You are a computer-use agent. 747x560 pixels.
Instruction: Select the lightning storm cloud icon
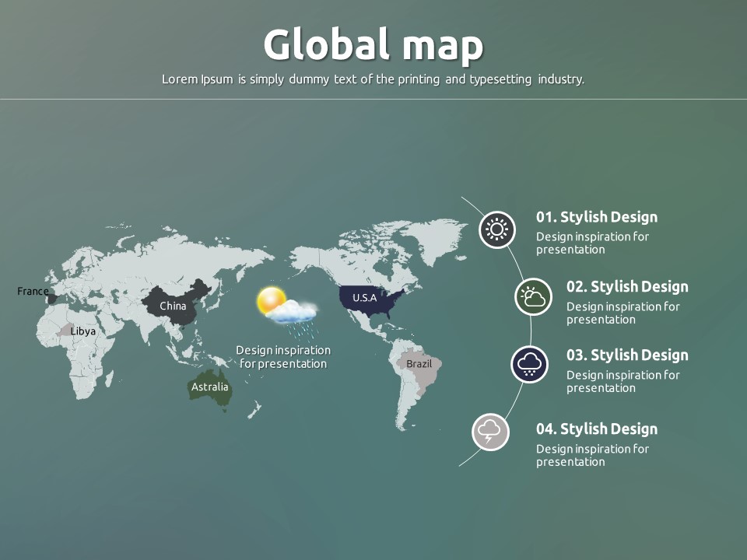490,432
